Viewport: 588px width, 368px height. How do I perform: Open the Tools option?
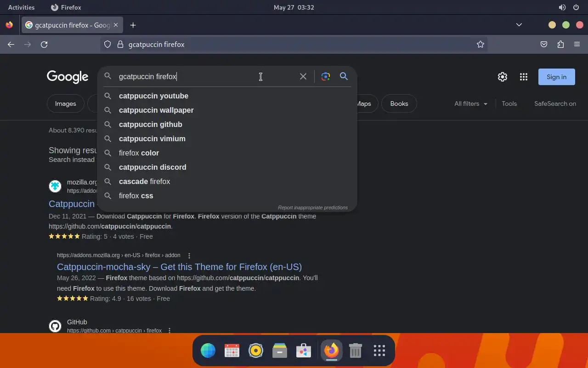point(509,103)
